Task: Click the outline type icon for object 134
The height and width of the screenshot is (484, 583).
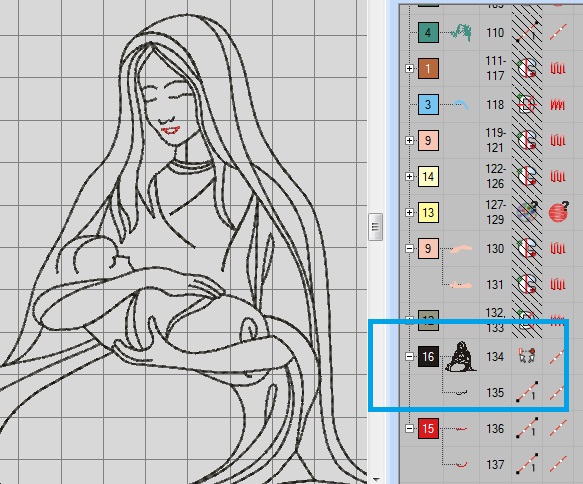Action: (526, 356)
